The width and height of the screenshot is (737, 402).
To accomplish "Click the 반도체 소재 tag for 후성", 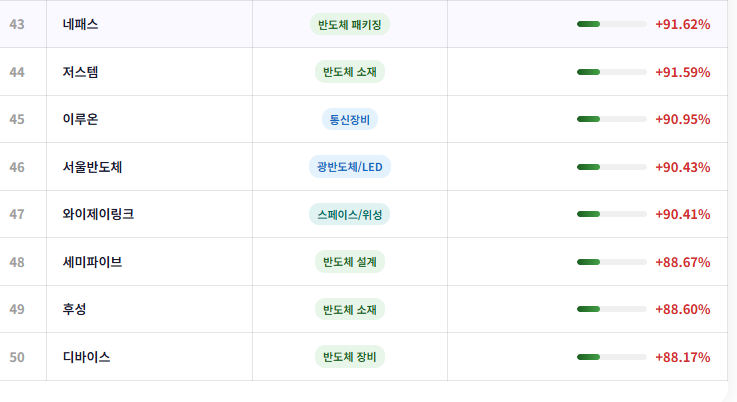I will pyautogui.click(x=350, y=309).
